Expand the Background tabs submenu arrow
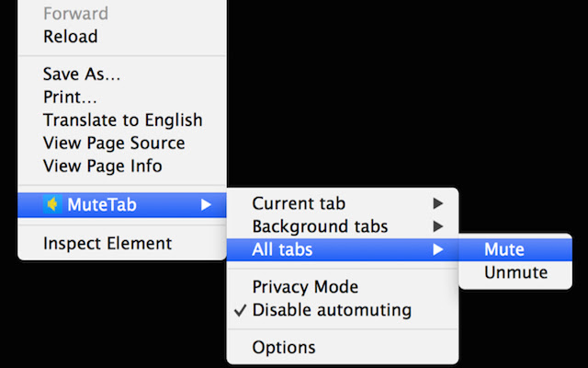This screenshot has width=588, height=368. pos(438,226)
